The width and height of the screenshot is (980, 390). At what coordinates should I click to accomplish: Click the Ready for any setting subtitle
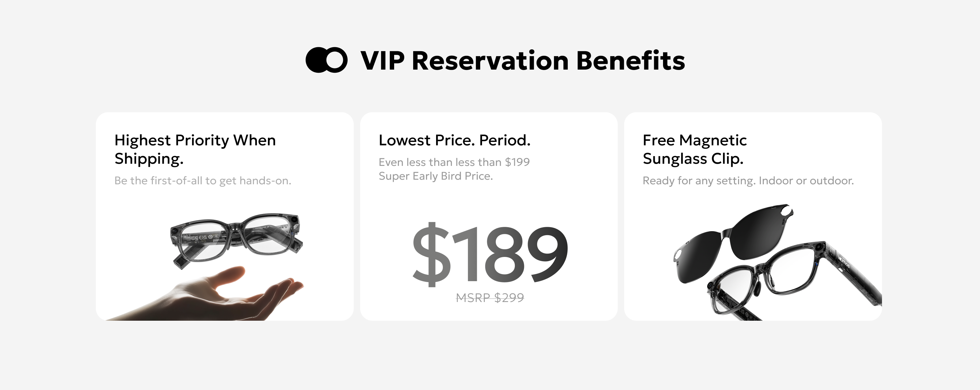coord(748,181)
